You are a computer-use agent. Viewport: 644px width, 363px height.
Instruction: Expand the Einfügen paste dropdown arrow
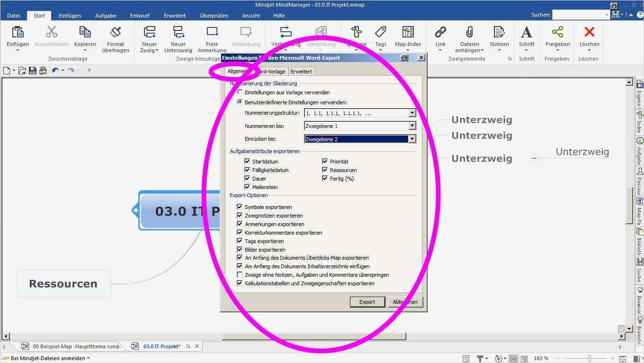(x=18, y=50)
